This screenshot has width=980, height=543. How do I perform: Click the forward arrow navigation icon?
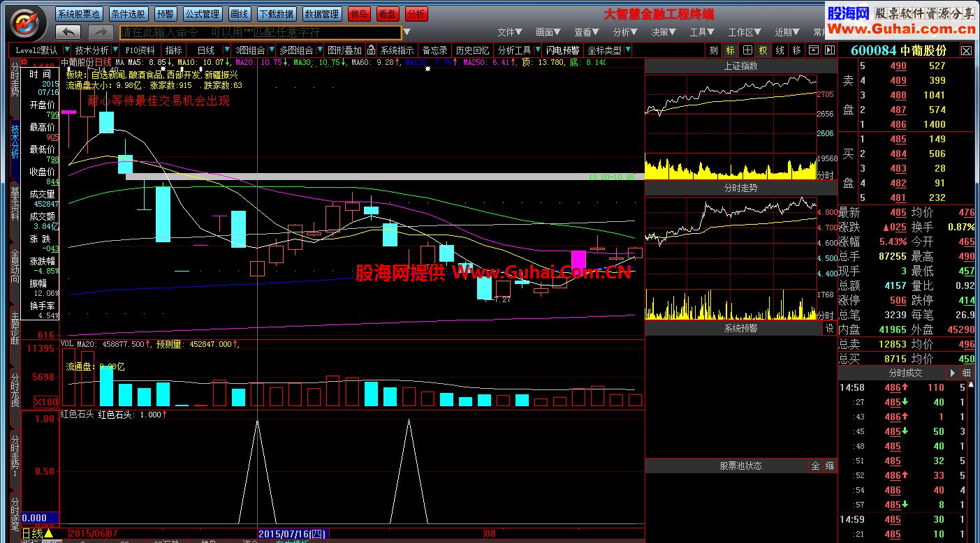[x=101, y=32]
